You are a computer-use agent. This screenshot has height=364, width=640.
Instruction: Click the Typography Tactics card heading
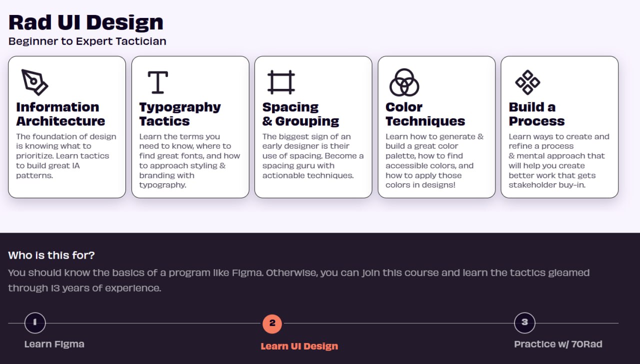pos(180,114)
